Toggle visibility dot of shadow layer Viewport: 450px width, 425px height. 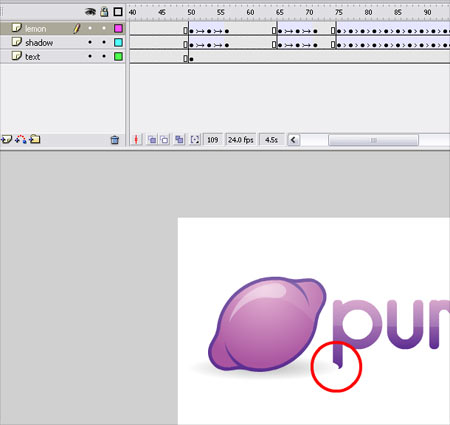[x=90, y=42]
